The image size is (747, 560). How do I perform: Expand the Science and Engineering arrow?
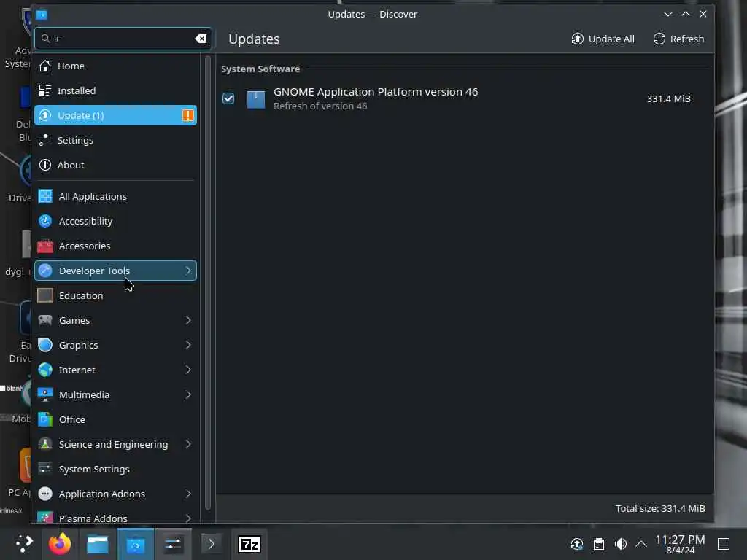pyautogui.click(x=188, y=444)
